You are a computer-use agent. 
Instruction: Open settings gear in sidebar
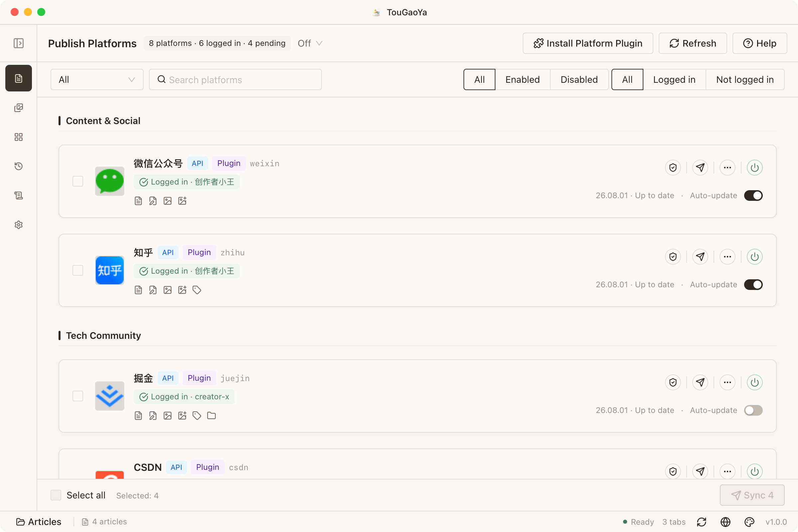tap(19, 225)
